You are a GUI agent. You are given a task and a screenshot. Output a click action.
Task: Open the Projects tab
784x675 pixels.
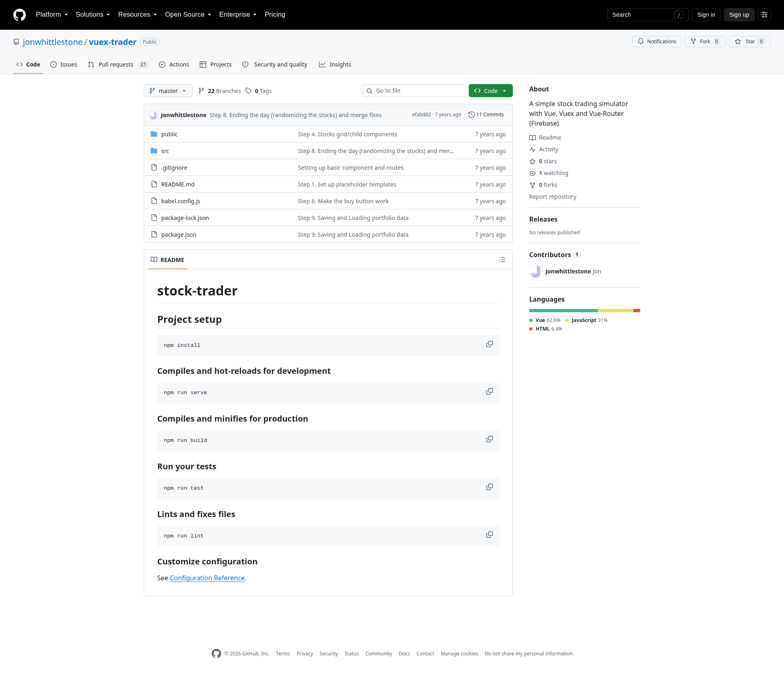pyautogui.click(x=216, y=64)
